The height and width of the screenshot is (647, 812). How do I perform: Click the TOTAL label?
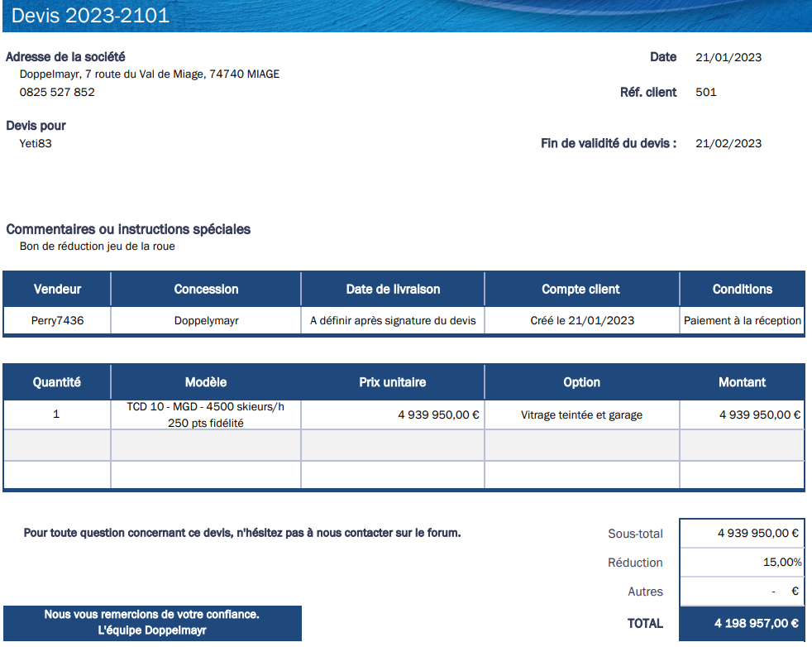(x=645, y=623)
